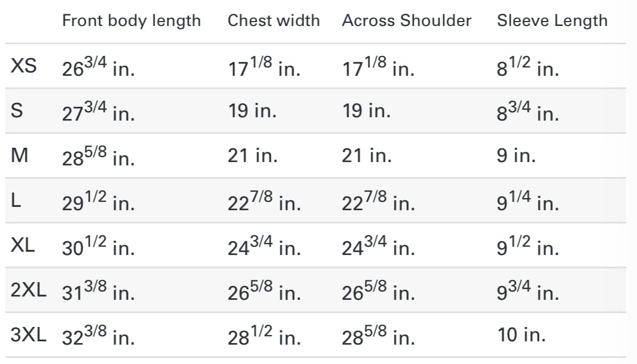The height and width of the screenshot is (364, 637).
Task: Select the 3XL size row label
Action: (28, 335)
